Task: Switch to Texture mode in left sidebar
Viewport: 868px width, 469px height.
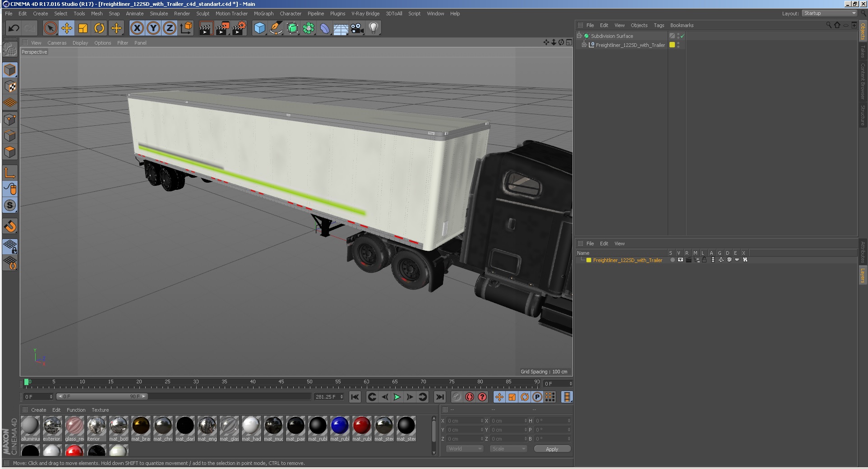Action: click(10, 86)
